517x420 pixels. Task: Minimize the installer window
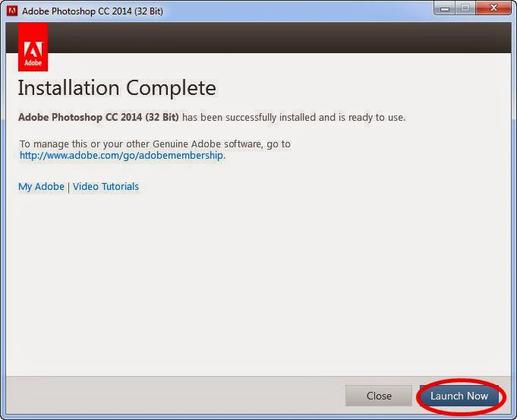coord(444,8)
